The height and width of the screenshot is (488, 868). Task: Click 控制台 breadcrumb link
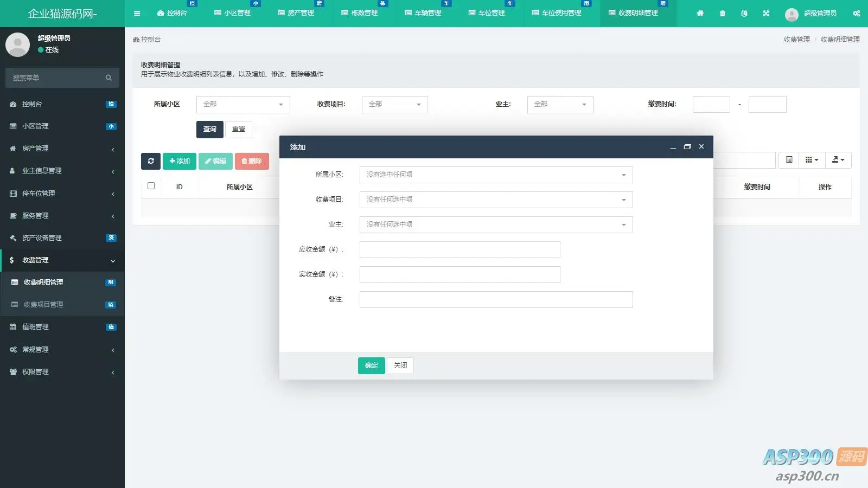[147, 40]
